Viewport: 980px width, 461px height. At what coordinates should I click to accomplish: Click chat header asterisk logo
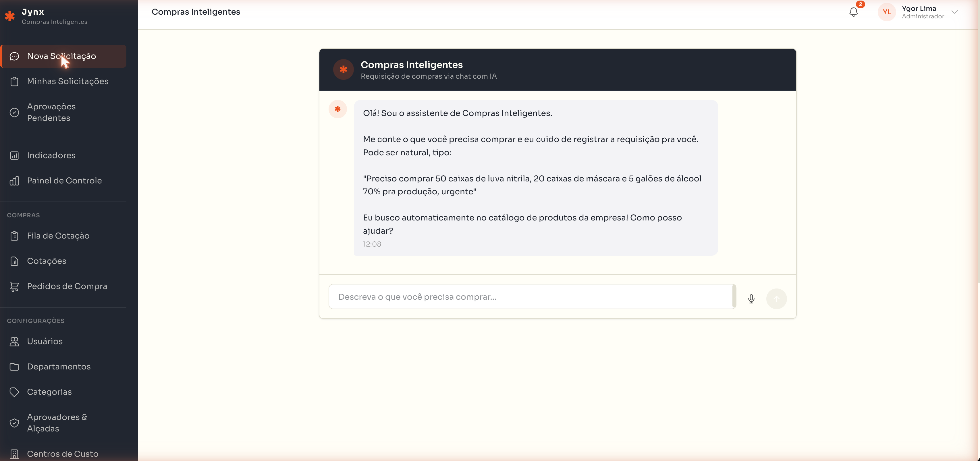pyautogui.click(x=343, y=69)
